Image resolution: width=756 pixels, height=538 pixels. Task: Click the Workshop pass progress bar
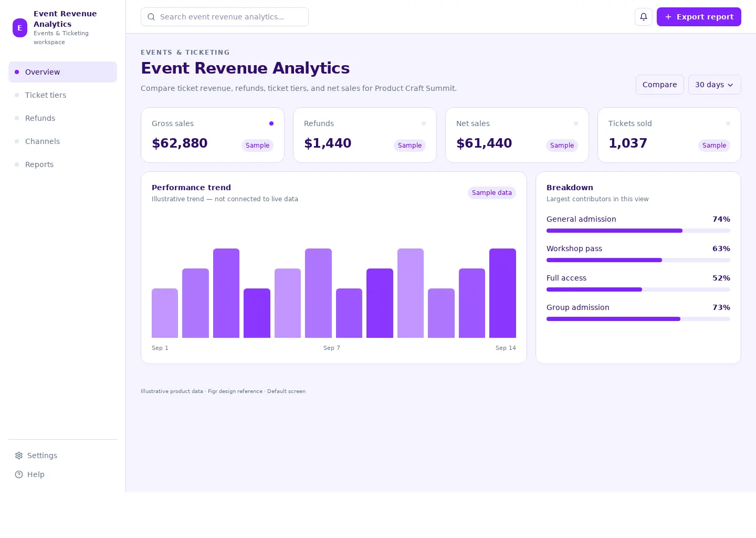638,260
